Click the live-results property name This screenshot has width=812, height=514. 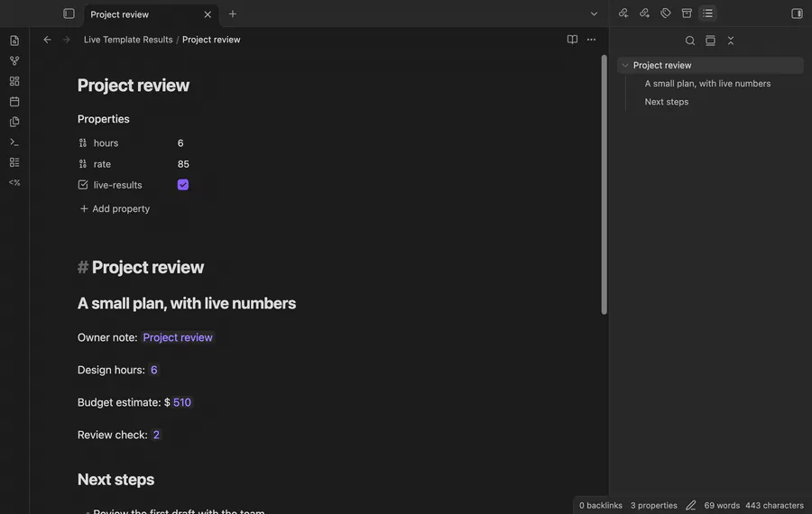[x=117, y=185]
